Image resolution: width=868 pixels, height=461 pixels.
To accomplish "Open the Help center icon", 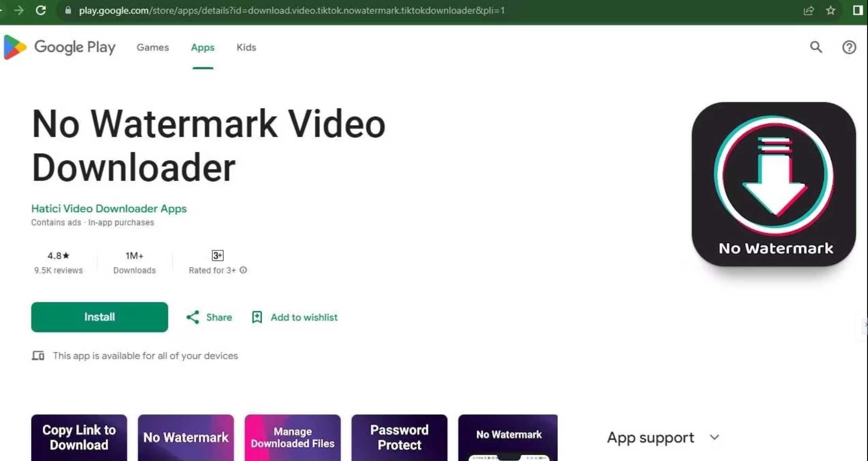I will tap(849, 47).
